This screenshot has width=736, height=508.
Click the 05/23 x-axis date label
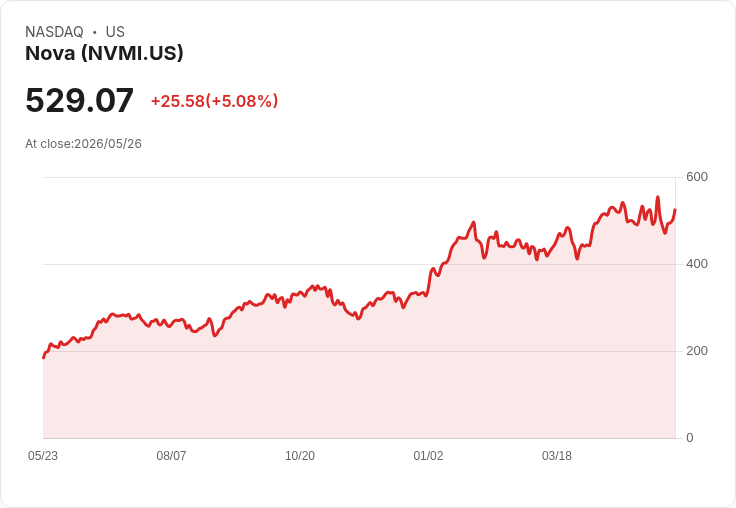(x=43, y=455)
